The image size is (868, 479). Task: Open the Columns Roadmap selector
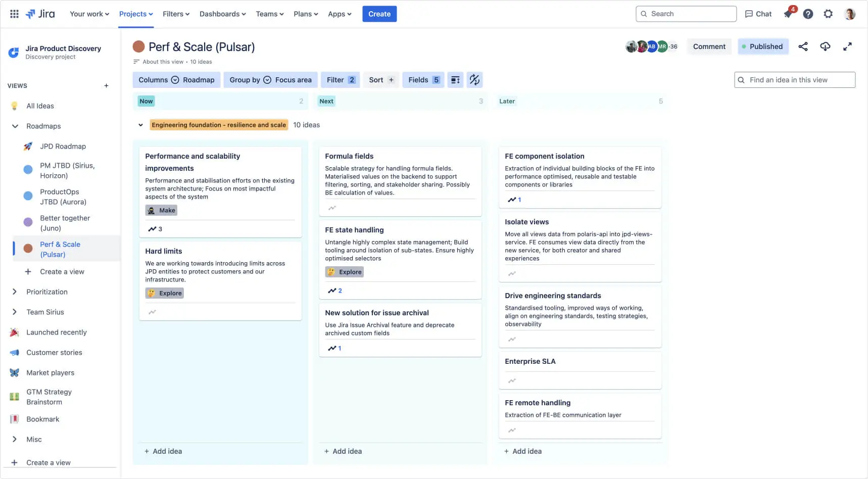[176, 80]
